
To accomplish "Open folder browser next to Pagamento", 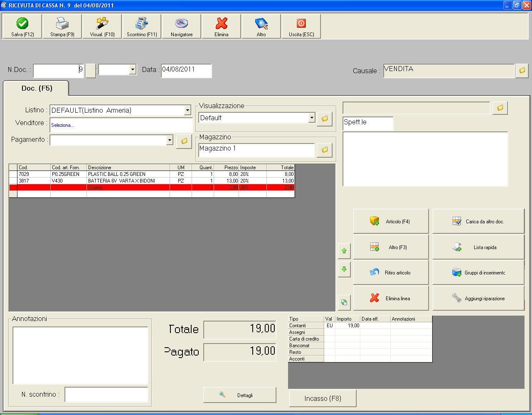I will 184,141.
